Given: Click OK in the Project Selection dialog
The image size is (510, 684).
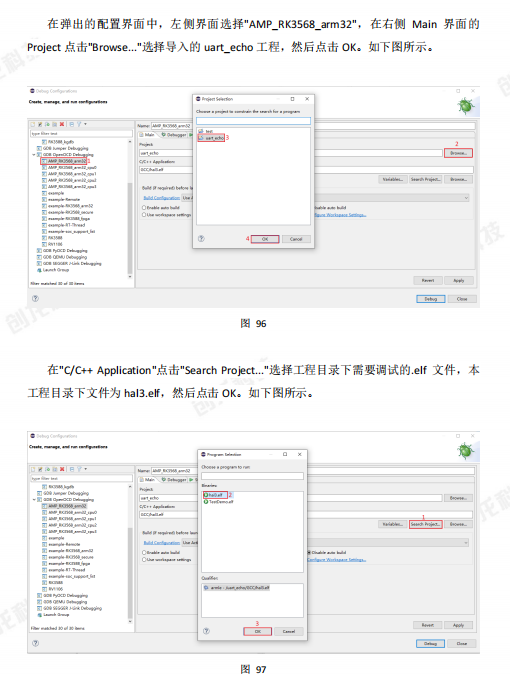Looking at the screenshot, I should (x=265, y=239).
